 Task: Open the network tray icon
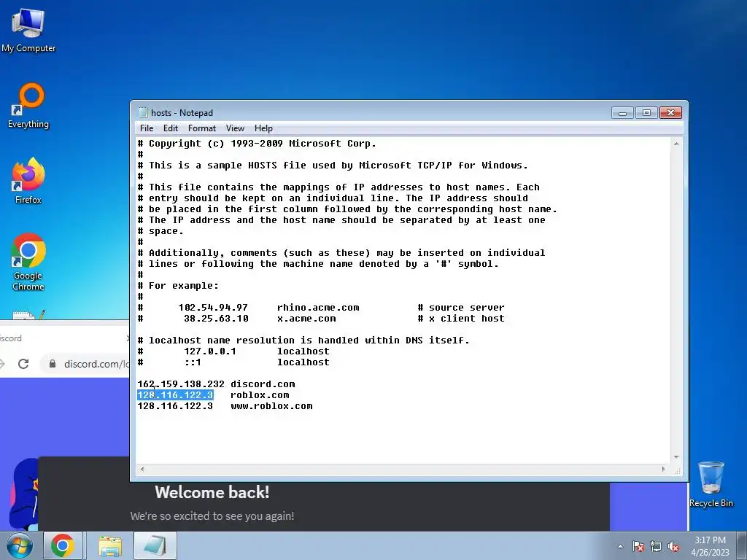tap(656, 546)
